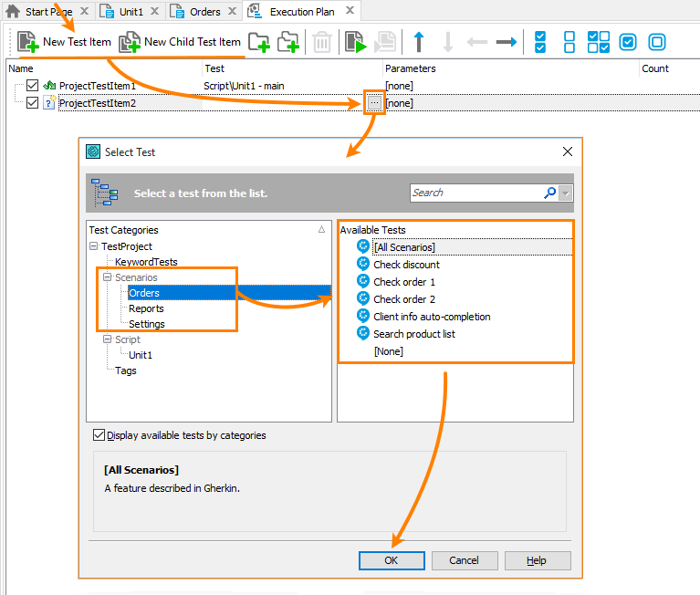This screenshot has width=700, height=595.
Task: Collapse the Scenarios tree node
Action: pos(107,277)
